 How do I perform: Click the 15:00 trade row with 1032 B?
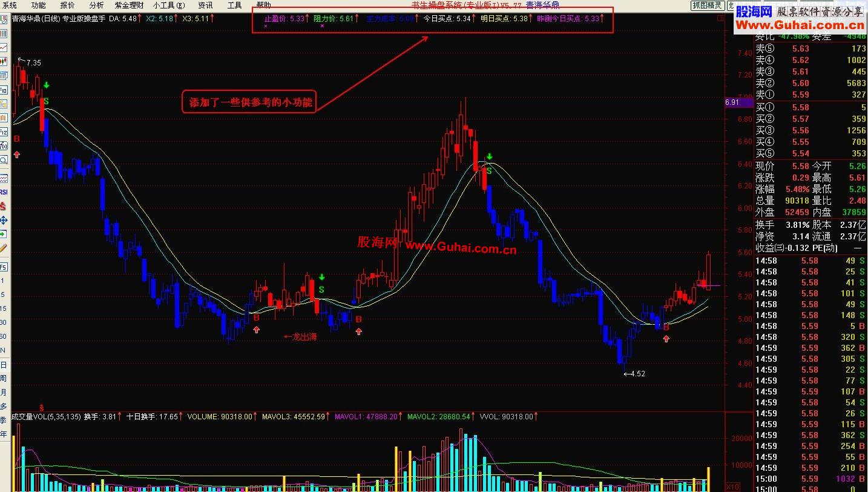click(811, 479)
